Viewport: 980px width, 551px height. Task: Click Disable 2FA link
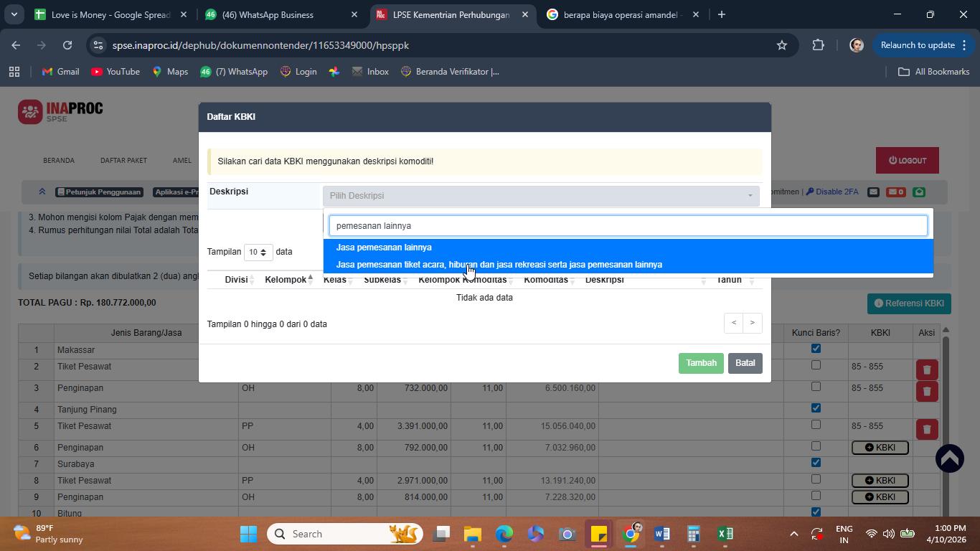tap(832, 192)
